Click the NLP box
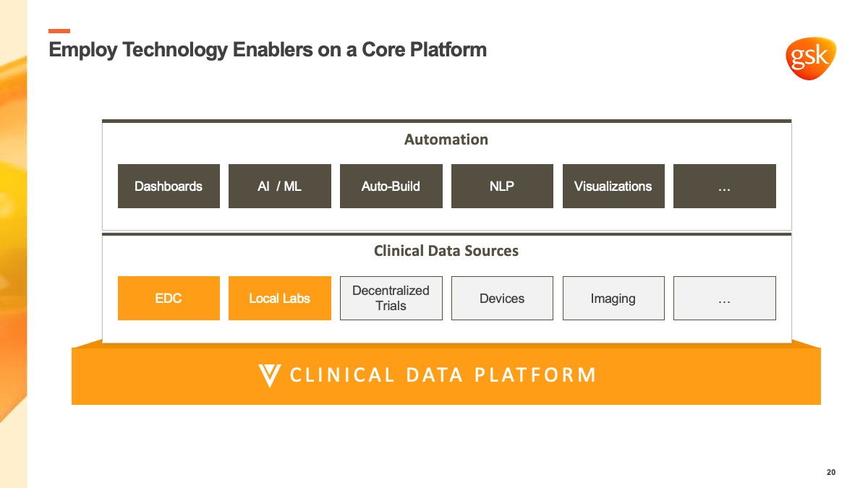Viewport: 868px width, 488px height. (x=502, y=187)
